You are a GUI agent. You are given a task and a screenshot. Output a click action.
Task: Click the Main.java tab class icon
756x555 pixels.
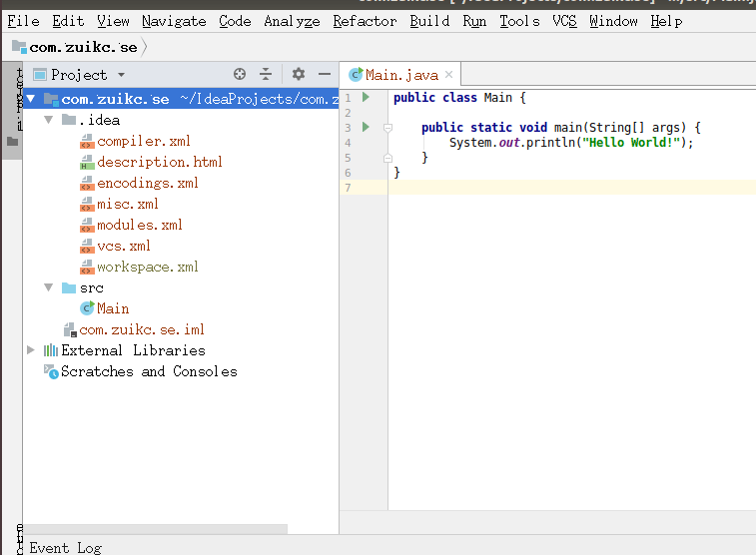click(356, 74)
